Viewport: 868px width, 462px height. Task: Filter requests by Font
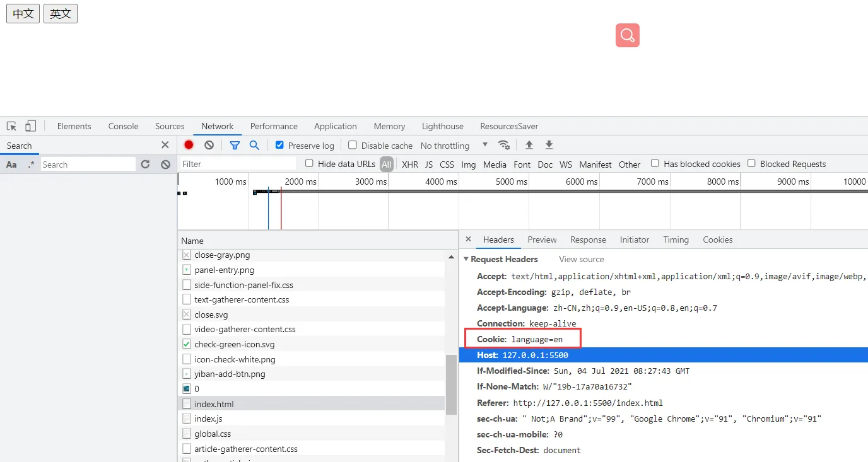[522, 165]
